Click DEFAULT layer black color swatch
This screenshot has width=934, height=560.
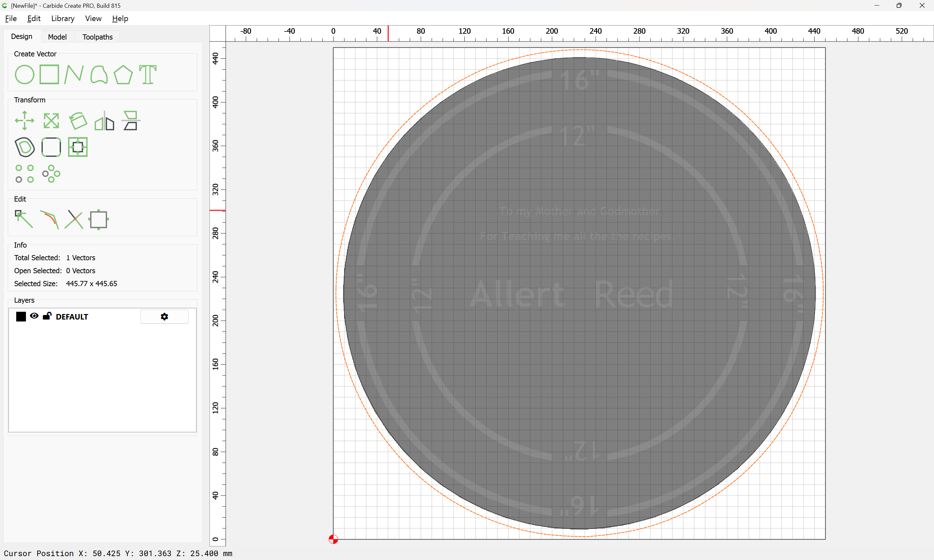click(x=21, y=317)
